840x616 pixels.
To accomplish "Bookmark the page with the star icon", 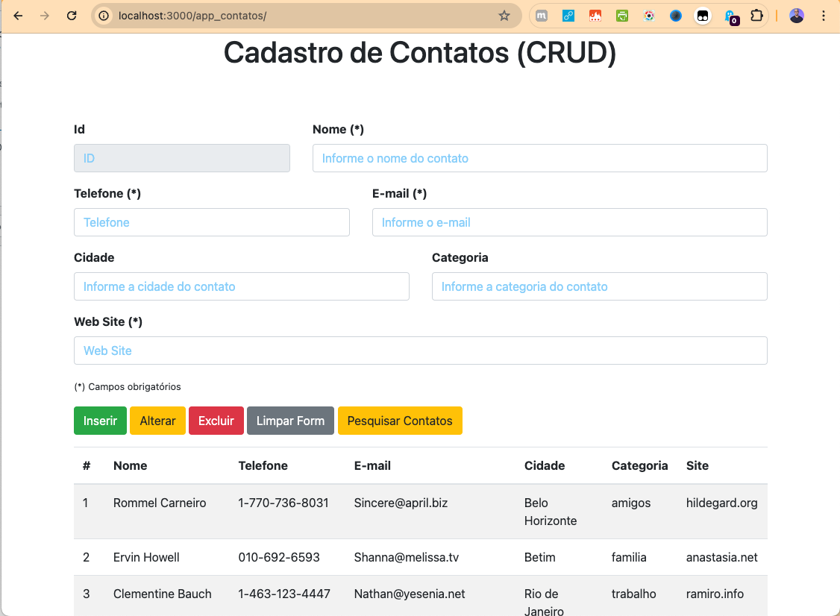I will pyautogui.click(x=504, y=15).
